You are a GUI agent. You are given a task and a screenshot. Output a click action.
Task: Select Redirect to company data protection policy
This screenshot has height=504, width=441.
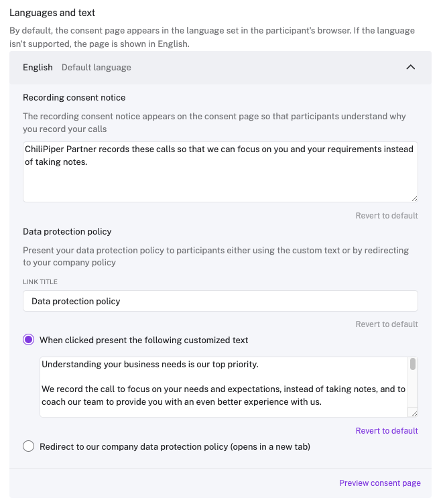click(29, 446)
